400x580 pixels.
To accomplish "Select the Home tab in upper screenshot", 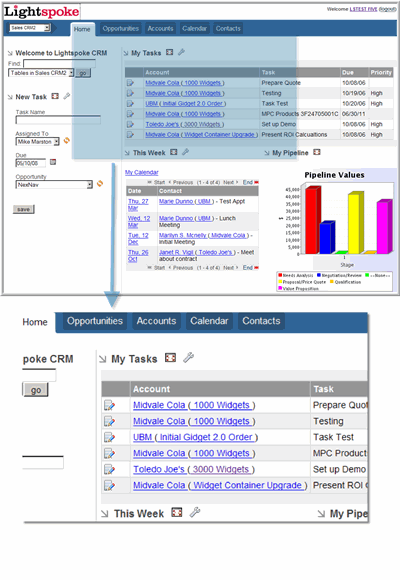I will pyautogui.click(x=82, y=29).
